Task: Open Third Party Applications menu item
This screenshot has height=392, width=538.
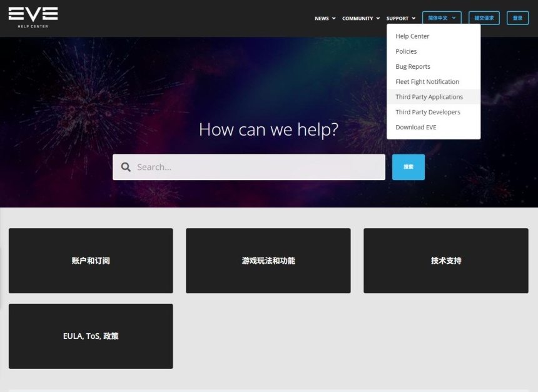Action: [x=429, y=97]
